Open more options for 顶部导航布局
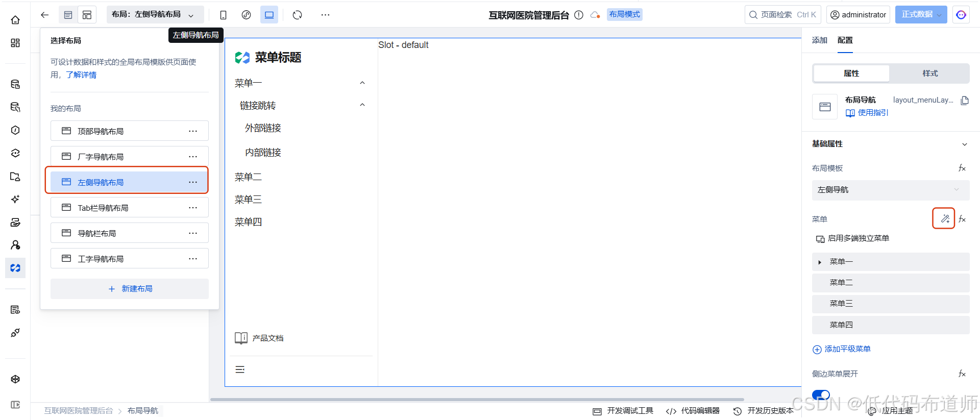The height and width of the screenshot is (420, 980). tap(193, 131)
